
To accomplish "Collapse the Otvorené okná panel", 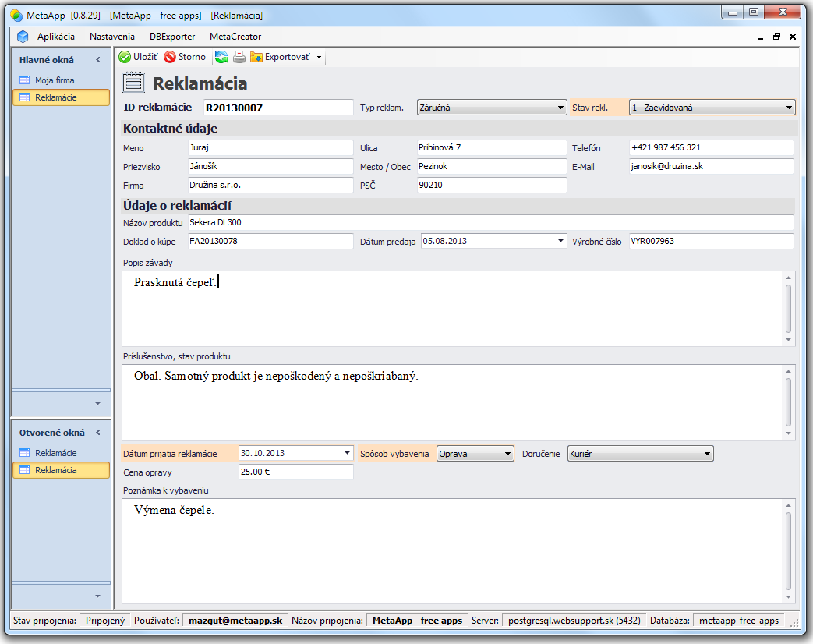I will click(x=98, y=433).
